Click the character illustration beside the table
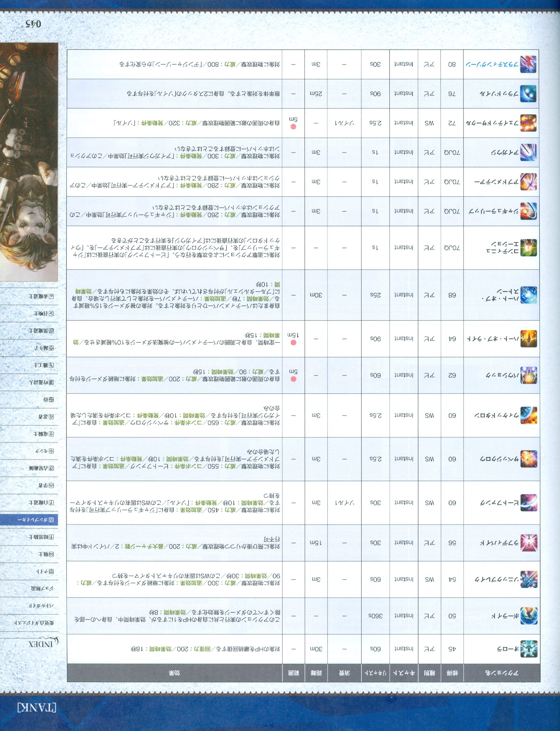Image resolution: width=560 pixels, height=731 pixels. (29, 162)
